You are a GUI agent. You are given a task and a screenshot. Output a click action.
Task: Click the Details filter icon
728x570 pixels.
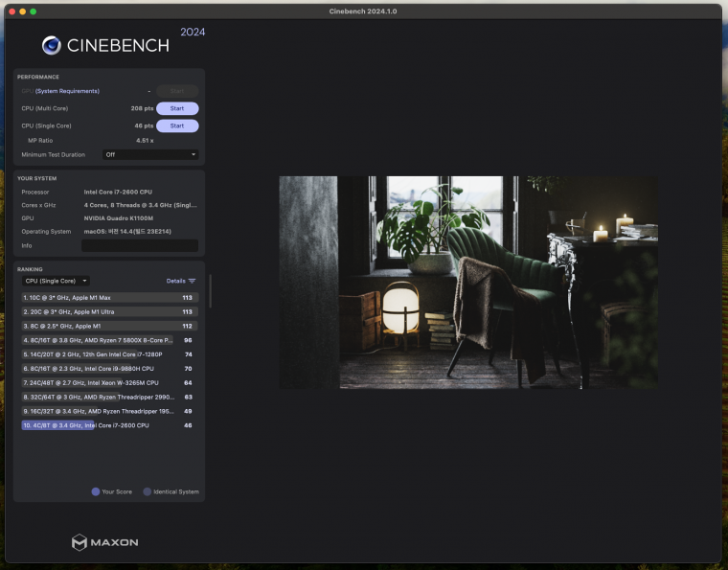coord(193,281)
